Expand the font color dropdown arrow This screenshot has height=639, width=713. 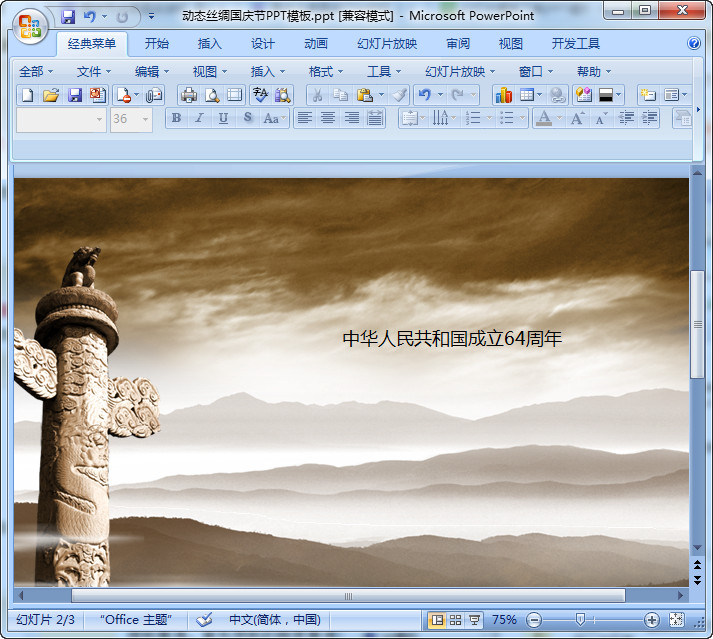click(558, 119)
